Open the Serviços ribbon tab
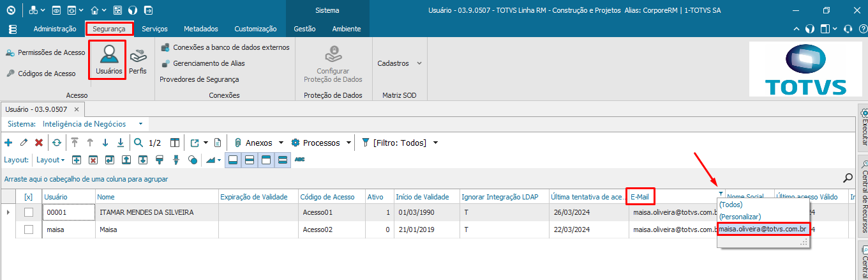The width and height of the screenshot is (868, 280). pyautogui.click(x=155, y=29)
